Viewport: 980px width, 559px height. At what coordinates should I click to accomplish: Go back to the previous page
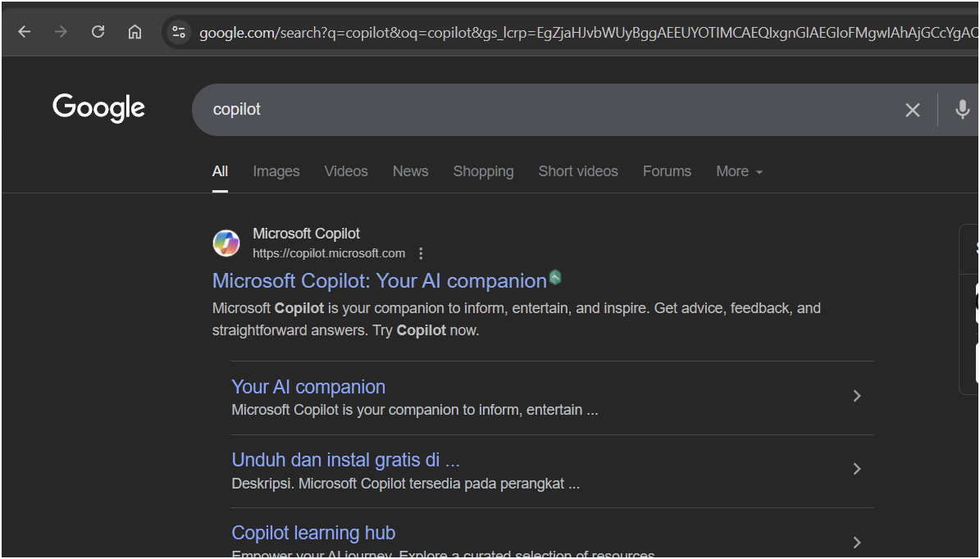coord(25,32)
